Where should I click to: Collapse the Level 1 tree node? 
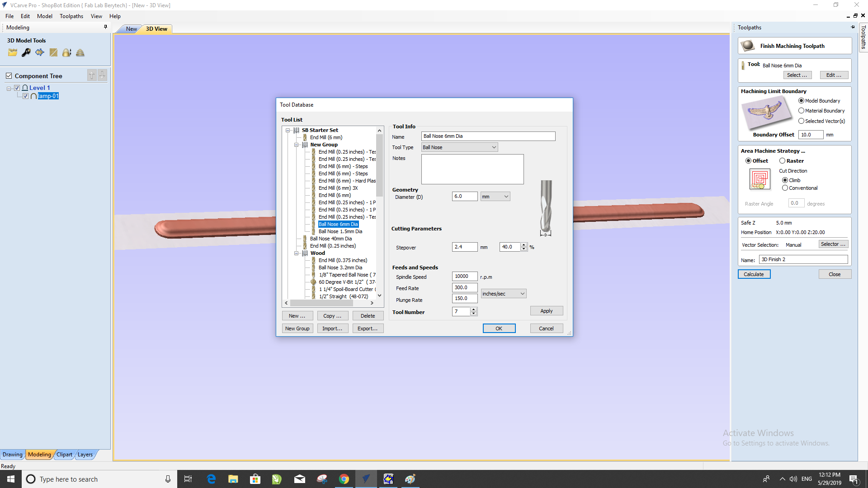(x=9, y=88)
